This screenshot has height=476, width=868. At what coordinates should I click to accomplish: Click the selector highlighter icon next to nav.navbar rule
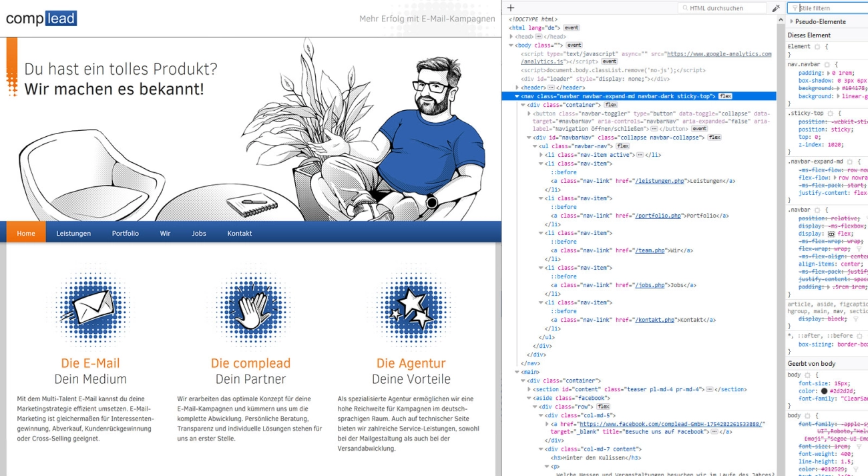click(x=827, y=64)
